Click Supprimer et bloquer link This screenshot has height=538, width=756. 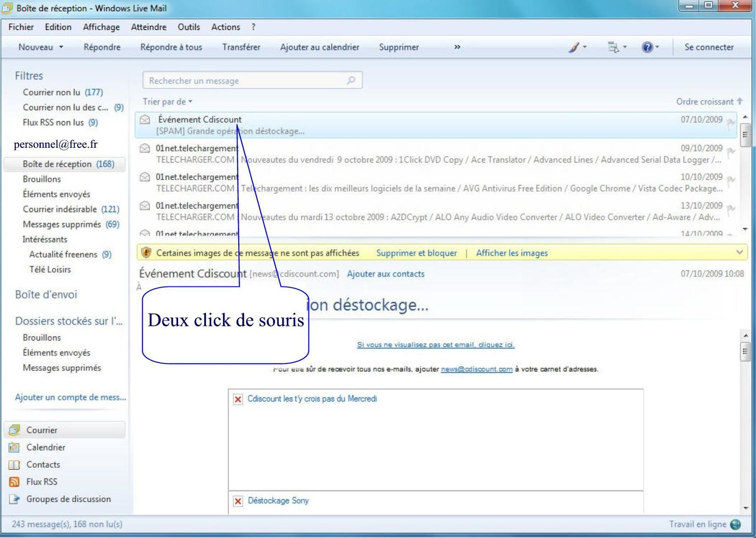point(416,253)
